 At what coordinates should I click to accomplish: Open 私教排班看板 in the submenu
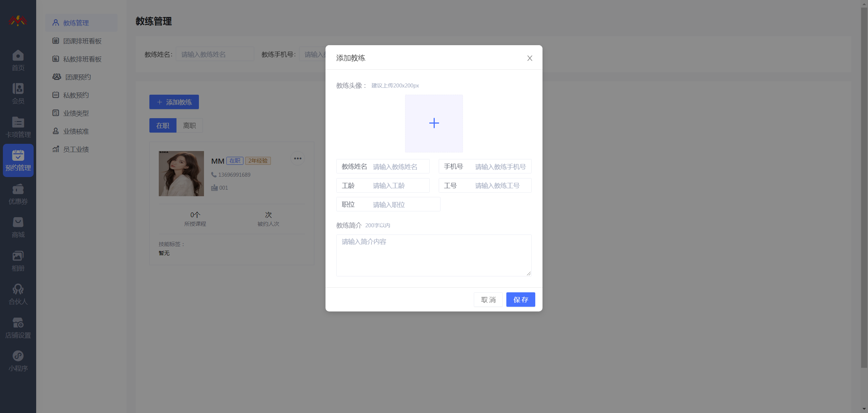coord(81,59)
